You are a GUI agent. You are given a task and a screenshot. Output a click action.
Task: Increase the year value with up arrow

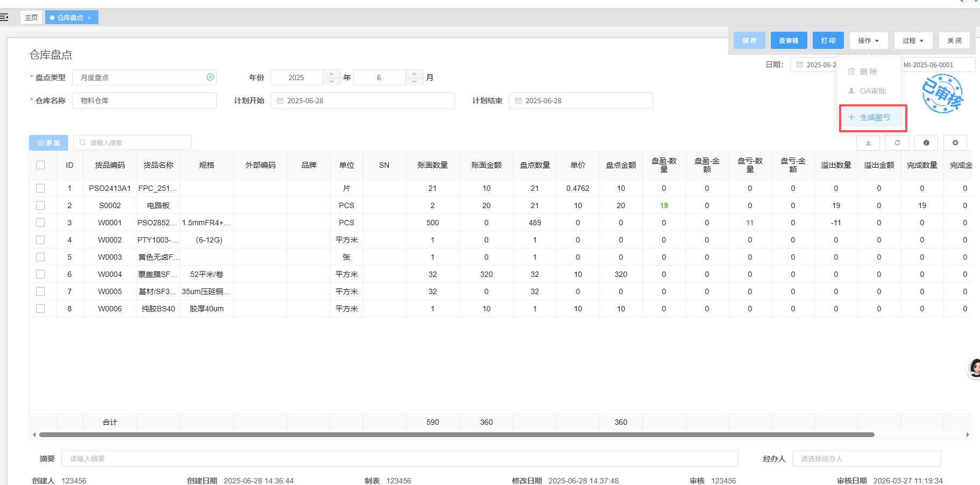(x=331, y=74)
